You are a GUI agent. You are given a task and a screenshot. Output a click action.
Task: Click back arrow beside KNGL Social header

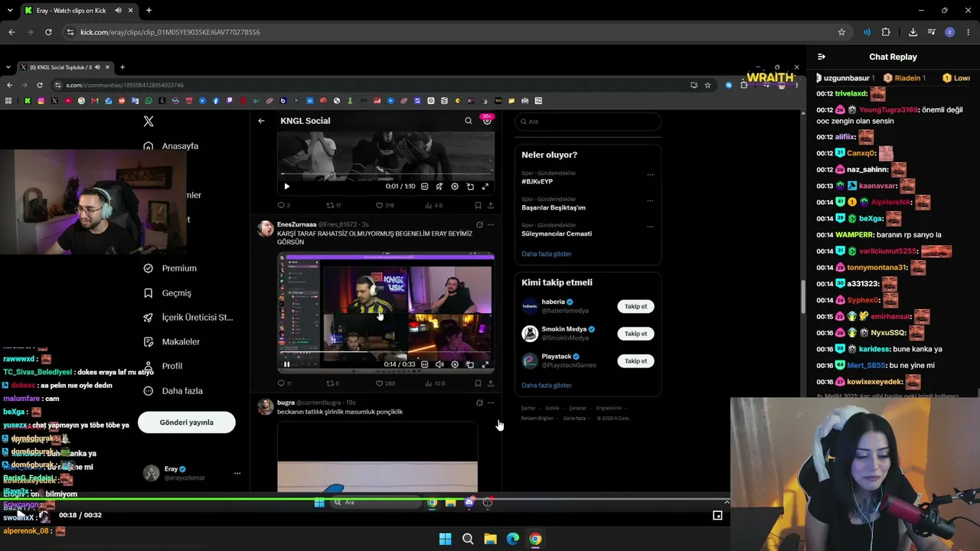point(261,121)
